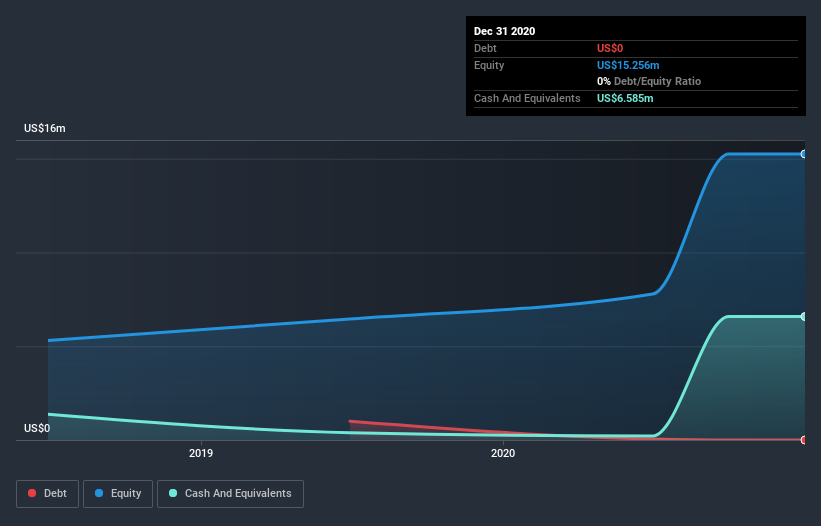
Task: Click the Debt row label in tooltip
Action: pyautogui.click(x=485, y=48)
